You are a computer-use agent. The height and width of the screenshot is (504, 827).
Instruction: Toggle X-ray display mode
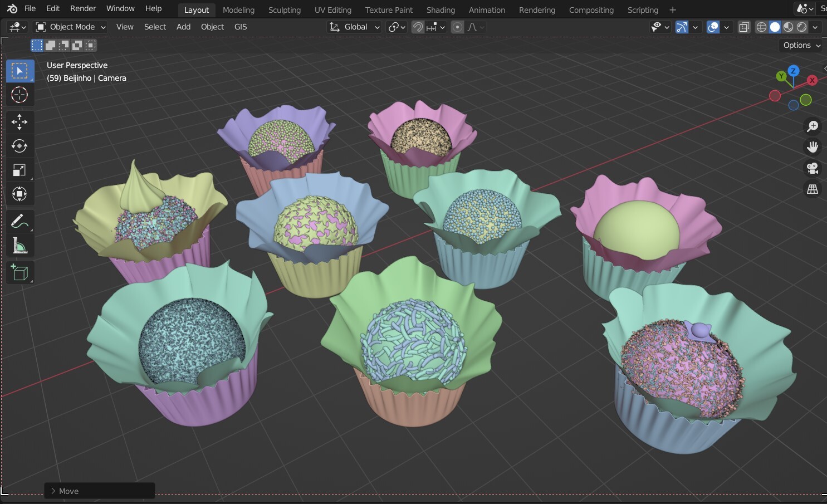coord(744,27)
